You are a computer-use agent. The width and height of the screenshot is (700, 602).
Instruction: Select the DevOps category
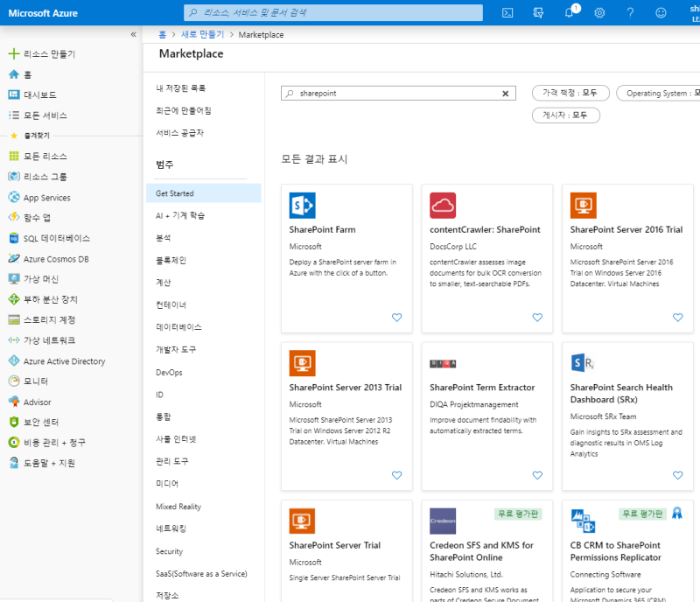coord(169,372)
